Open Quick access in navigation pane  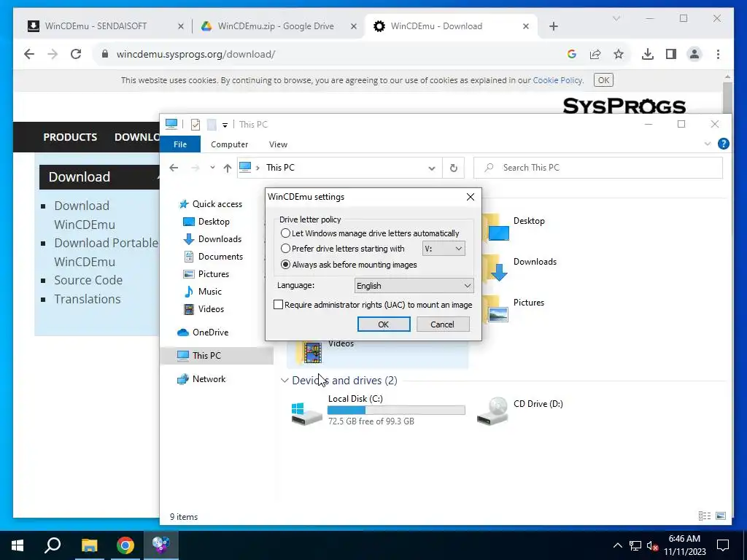[211, 204]
